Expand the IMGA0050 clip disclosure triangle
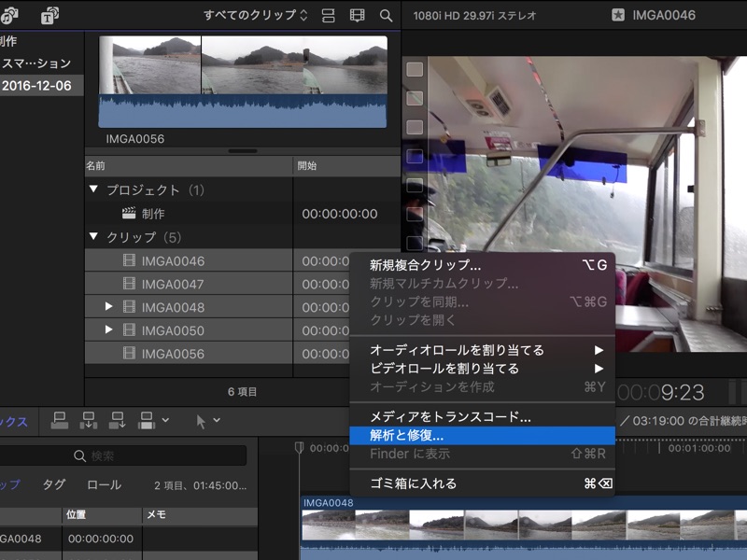747x560 pixels. tap(109, 330)
